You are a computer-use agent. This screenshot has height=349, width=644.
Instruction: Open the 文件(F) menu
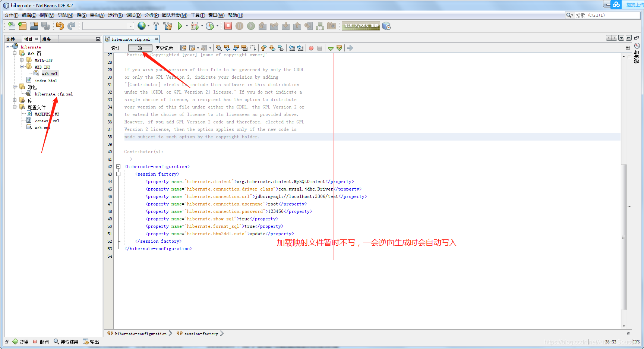point(12,15)
